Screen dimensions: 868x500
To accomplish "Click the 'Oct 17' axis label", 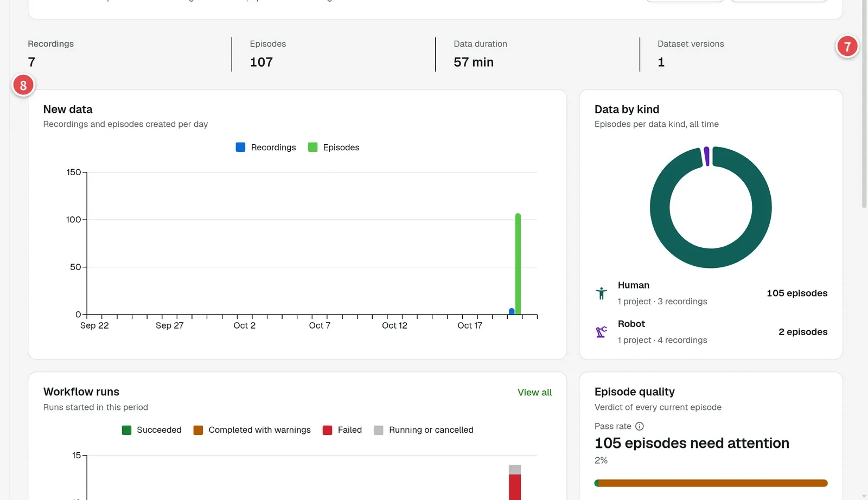I will [470, 325].
